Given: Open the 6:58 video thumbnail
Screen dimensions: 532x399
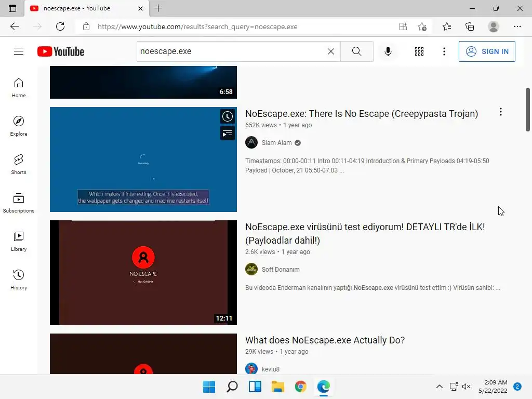Looking at the screenshot, I should coord(143,83).
